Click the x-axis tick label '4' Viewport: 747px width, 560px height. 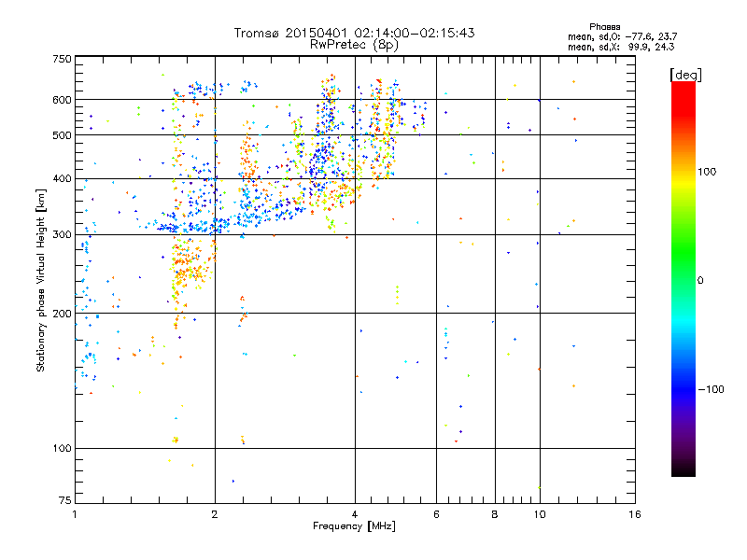pyautogui.click(x=355, y=514)
